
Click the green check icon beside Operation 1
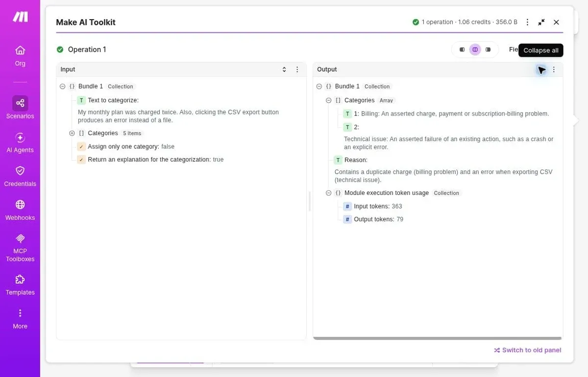click(60, 49)
